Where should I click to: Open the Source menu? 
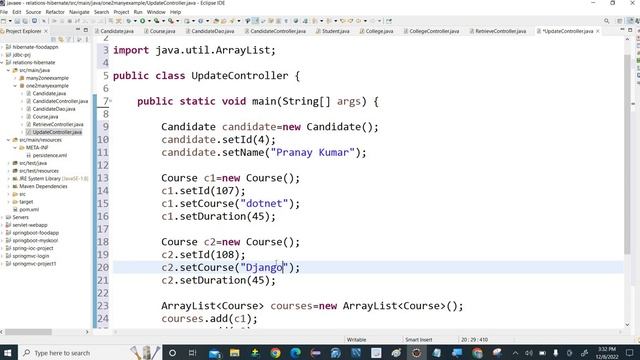33,12
